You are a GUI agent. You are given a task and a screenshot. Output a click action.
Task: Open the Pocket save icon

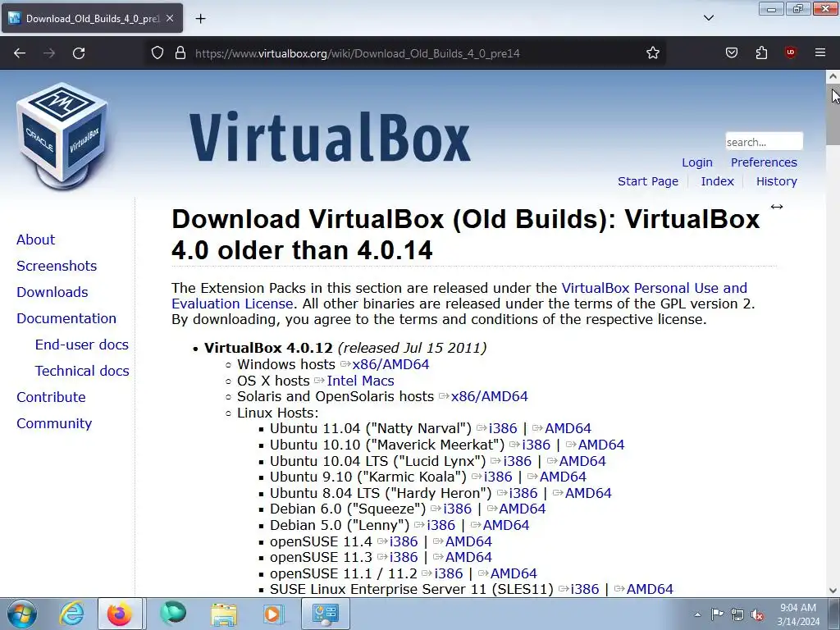click(732, 52)
